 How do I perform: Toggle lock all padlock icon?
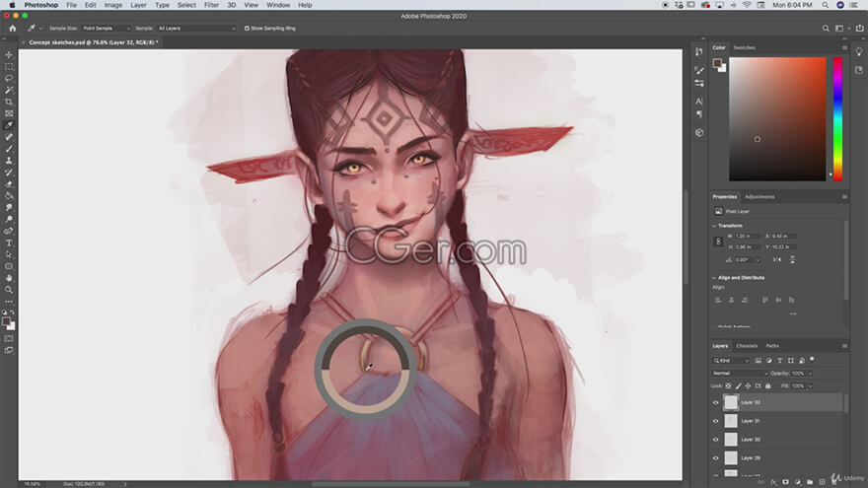click(767, 385)
